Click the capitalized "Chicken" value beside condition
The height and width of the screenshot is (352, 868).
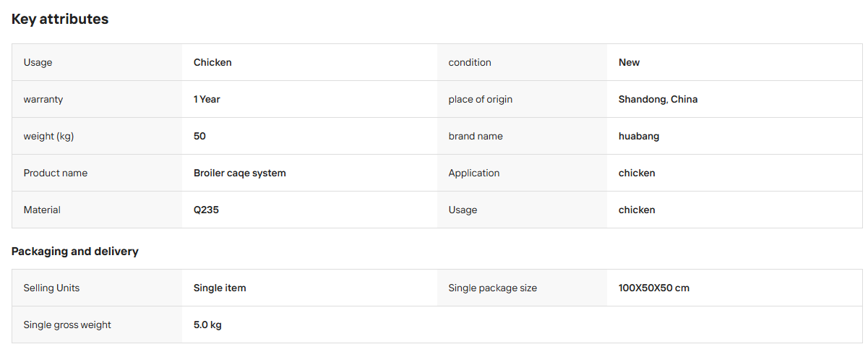(212, 62)
